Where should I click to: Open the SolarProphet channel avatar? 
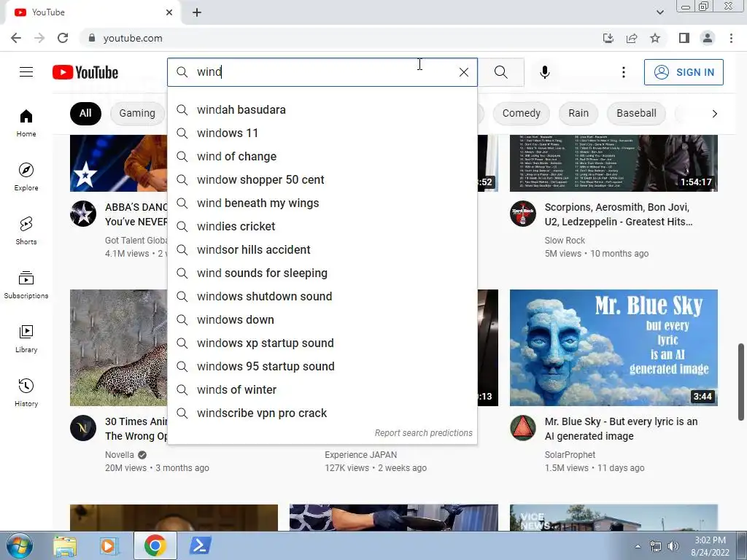(x=522, y=427)
